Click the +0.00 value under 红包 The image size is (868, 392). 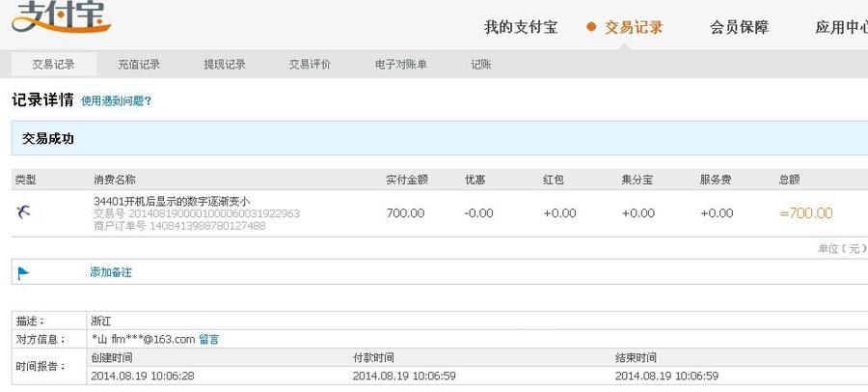559,213
